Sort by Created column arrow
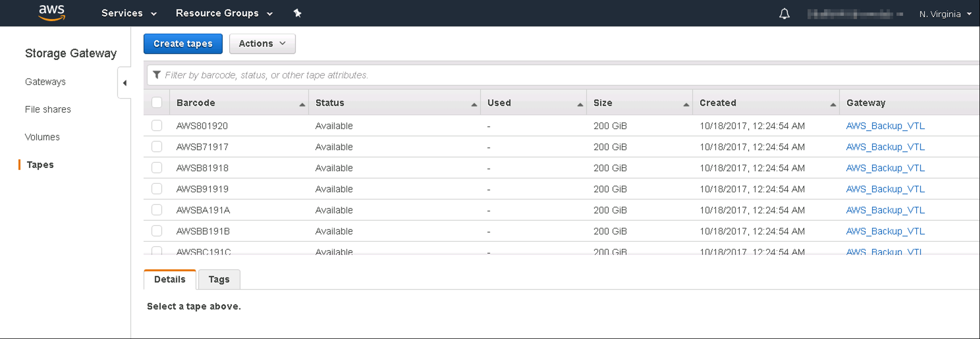The height and width of the screenshot is (339, 980). 832,104
